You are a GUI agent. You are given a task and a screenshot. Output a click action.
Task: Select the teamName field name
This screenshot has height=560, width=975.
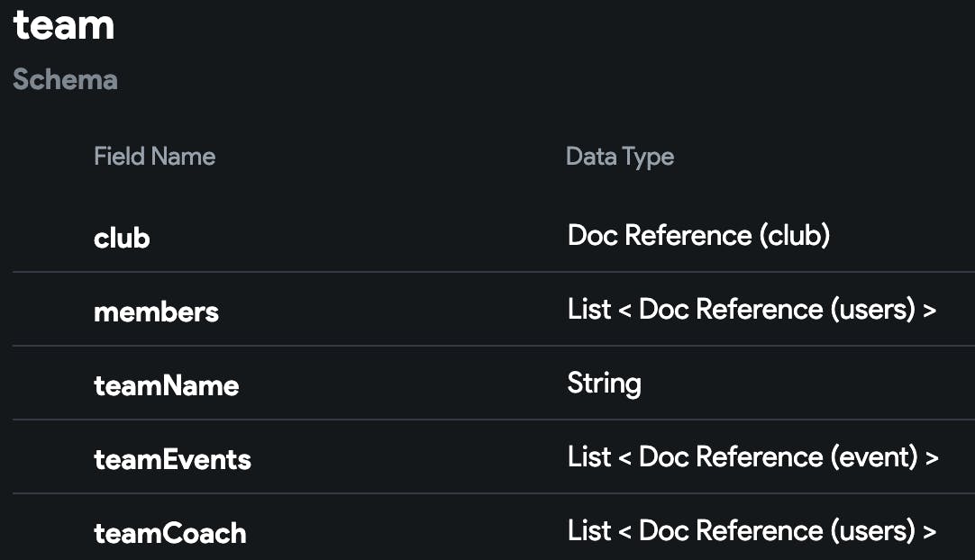(166, 385)
